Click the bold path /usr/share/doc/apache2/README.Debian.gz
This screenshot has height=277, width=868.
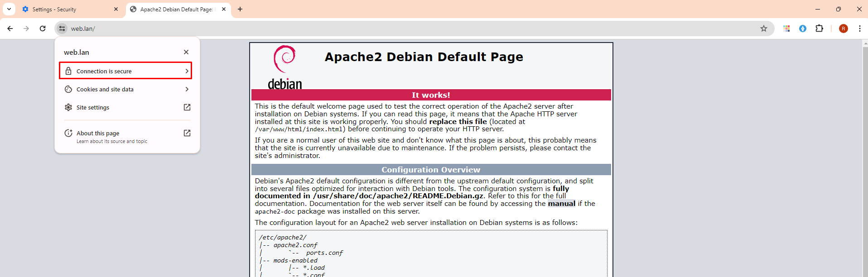pyautogui.click(x=398, y=196)
